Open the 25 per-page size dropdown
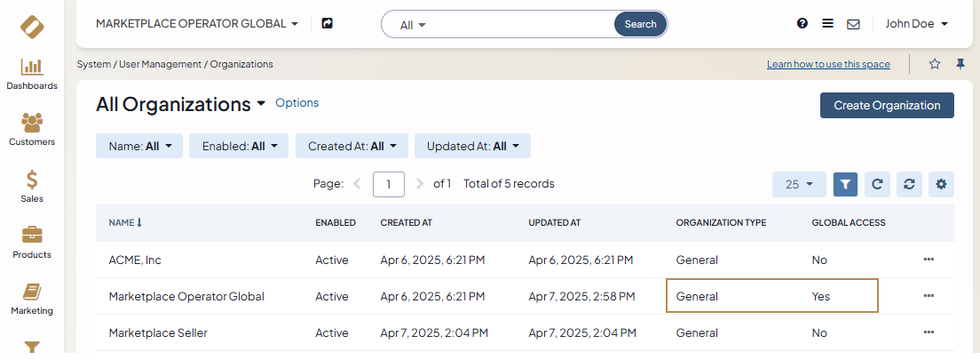 pyautogui.click(x=799, y=184)
